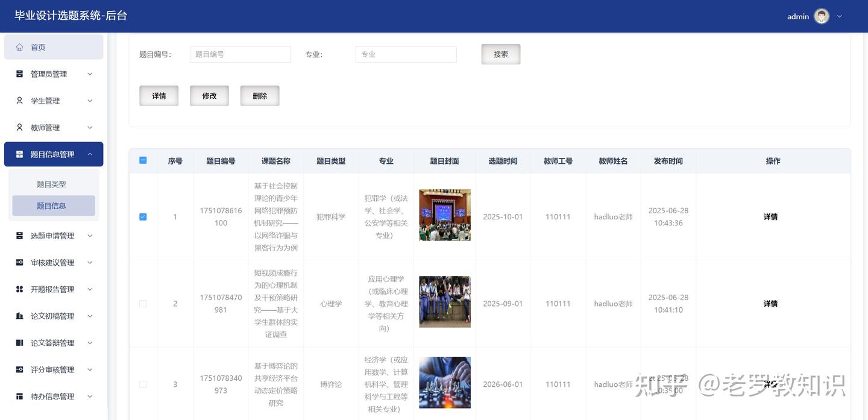Screen dimensions: 868x420
Task: Expand the 评分审核管理 menu chevron
Action: click(x=90, y=369)
